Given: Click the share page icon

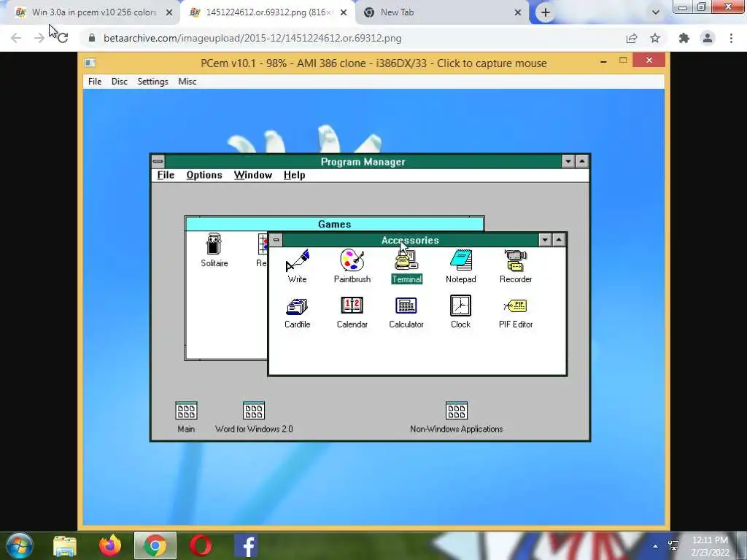Looking at the screenshot, I should [x=632, y=38].
